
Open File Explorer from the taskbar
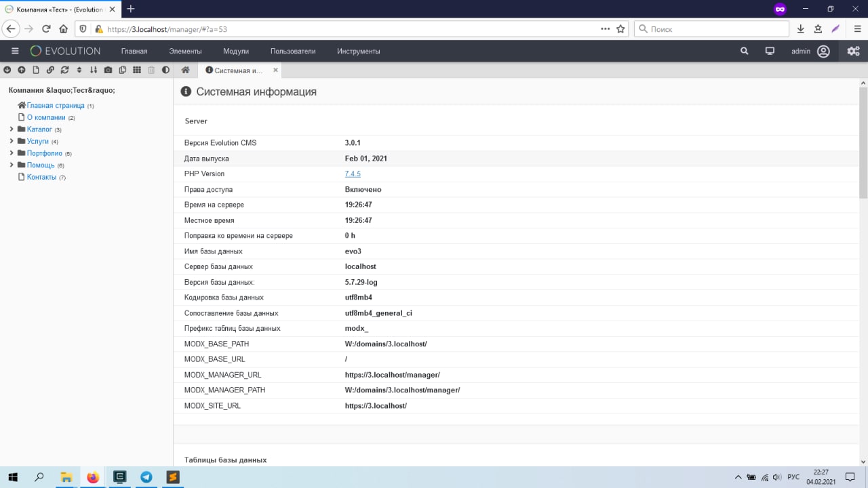click(x=66, y=477)
